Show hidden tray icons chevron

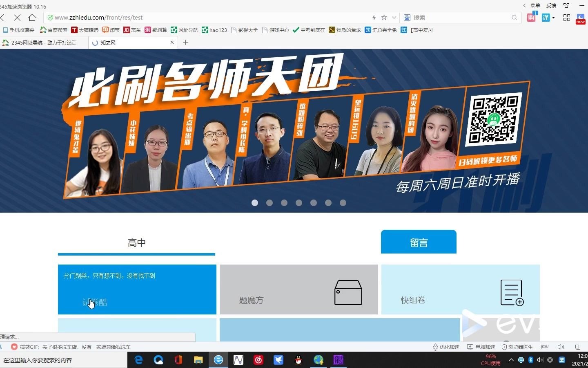(511, 360)
